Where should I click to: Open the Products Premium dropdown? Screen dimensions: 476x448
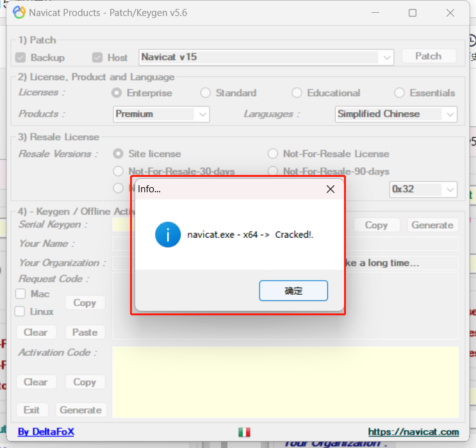[161, 114]
